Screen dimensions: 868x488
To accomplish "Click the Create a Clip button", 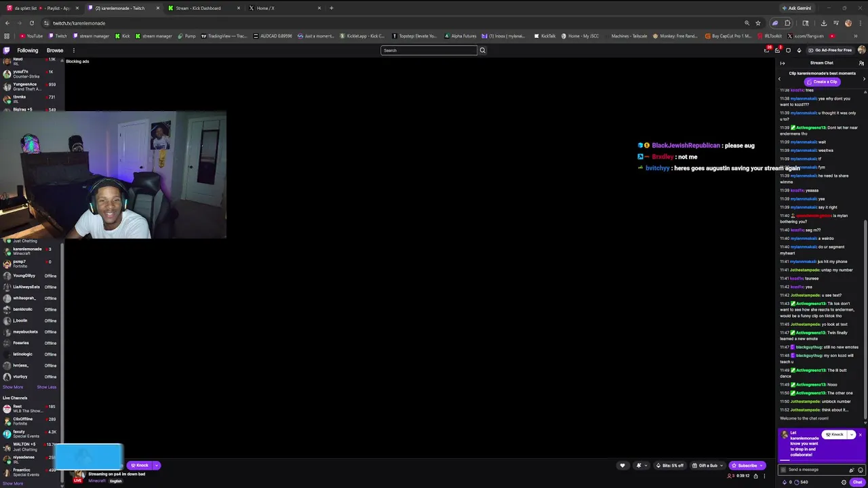I will pos(822,82).
